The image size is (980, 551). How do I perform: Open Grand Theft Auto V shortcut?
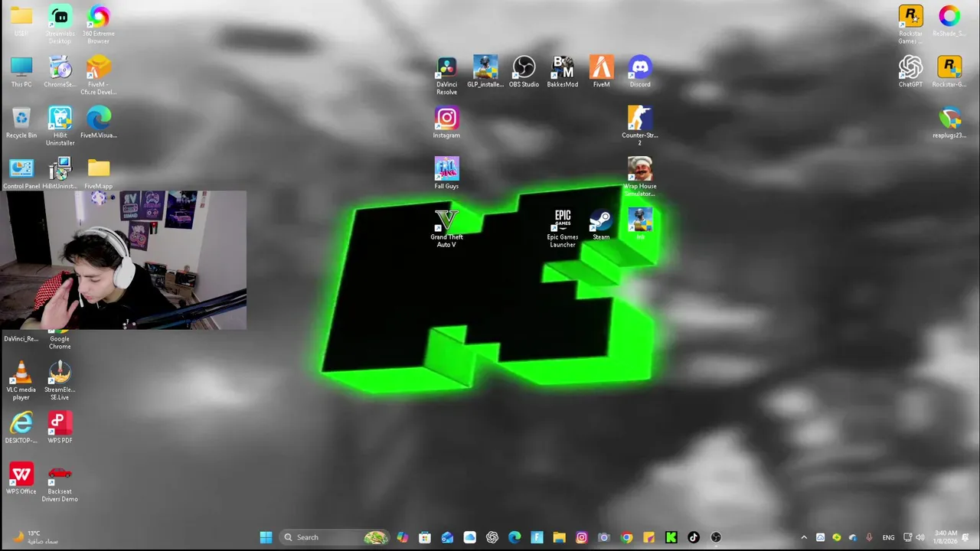tap(446, 228)
